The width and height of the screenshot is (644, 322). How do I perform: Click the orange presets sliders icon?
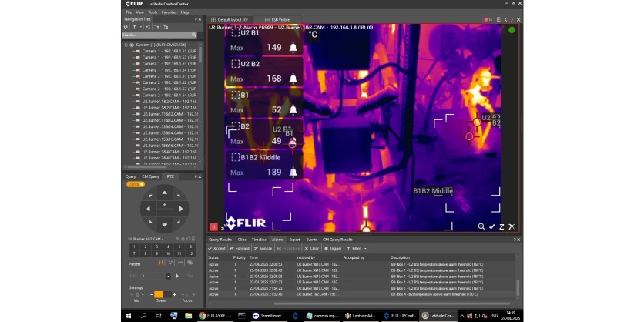point(161,263)
